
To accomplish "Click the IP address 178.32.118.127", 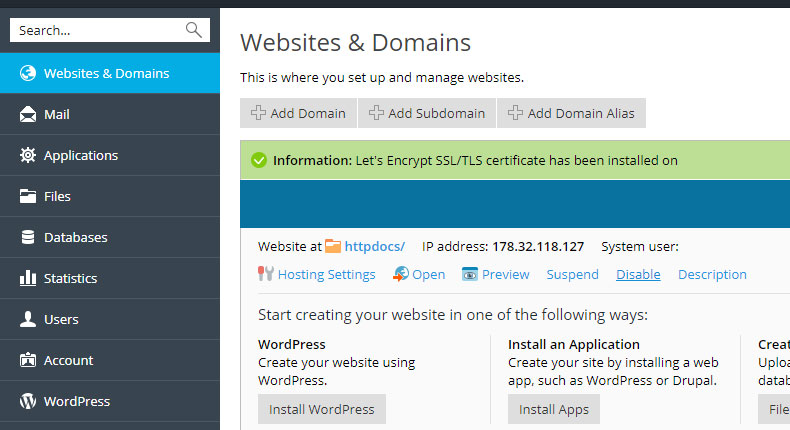I will (538, 247).
